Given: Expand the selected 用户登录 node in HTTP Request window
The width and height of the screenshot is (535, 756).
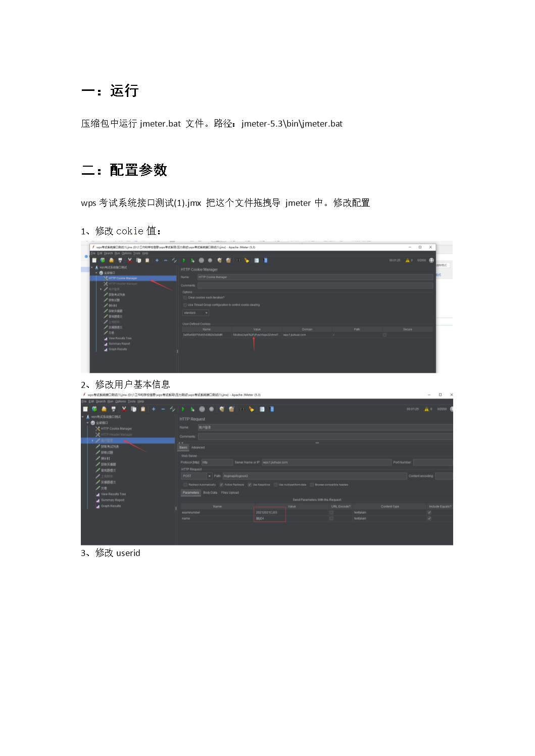Looking at the screenshot, I should pos(92,441).
